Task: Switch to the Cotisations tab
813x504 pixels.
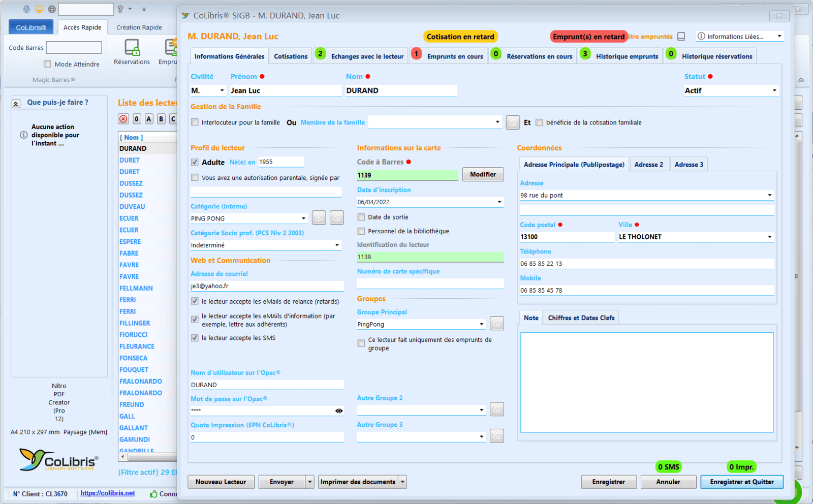Action: coord(291,56)
